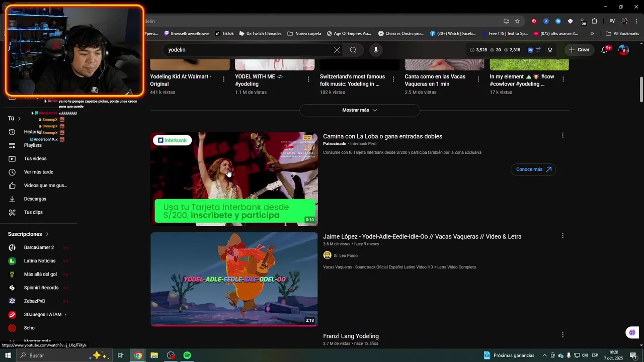
Task: Start voice search with the microphone icon
Action: (376, 50)
